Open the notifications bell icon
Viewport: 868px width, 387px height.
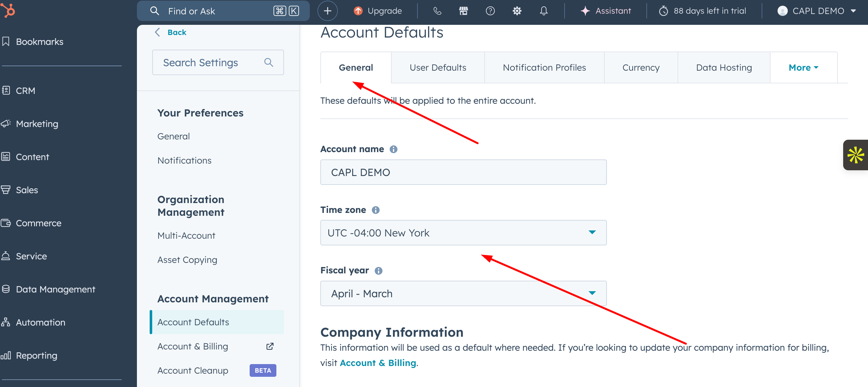(543, 11)
